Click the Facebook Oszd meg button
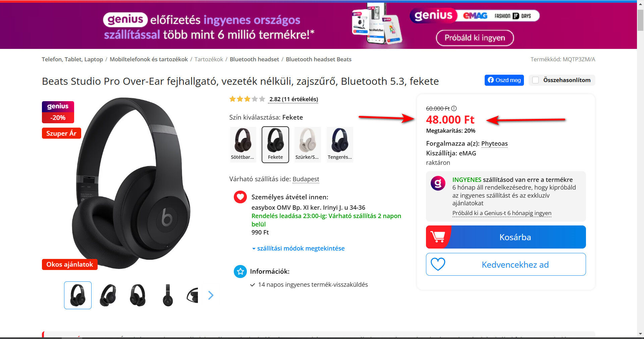Viewport: 644px width, 339px height. point(504,80)
